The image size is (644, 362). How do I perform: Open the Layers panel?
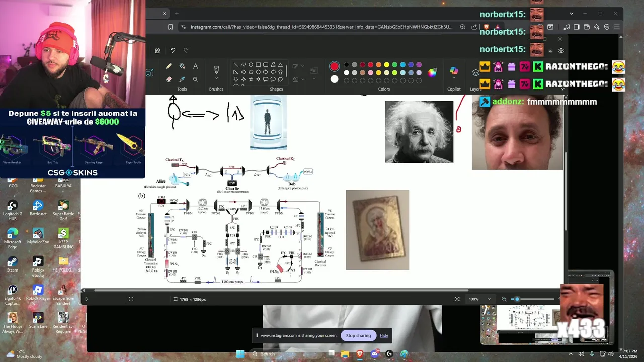tap(475, 73)
